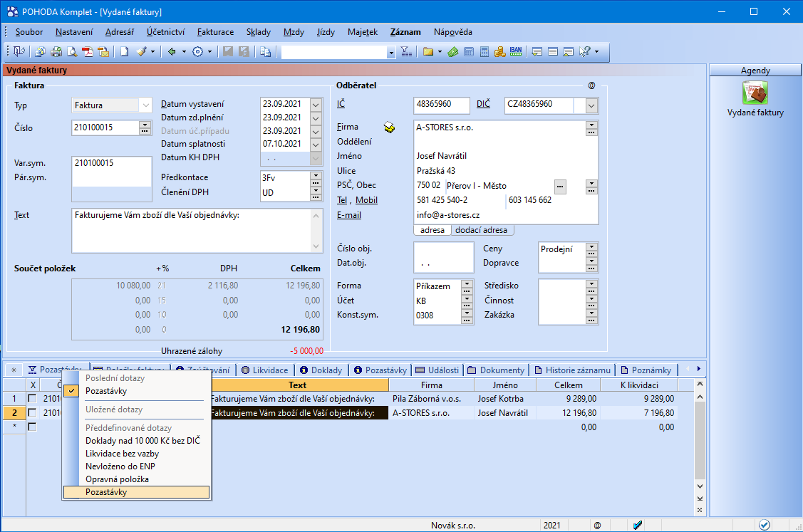The width and height of the screenshot is (803, 532).
Task: Open the Sklady menu
Action: (259, 32)
